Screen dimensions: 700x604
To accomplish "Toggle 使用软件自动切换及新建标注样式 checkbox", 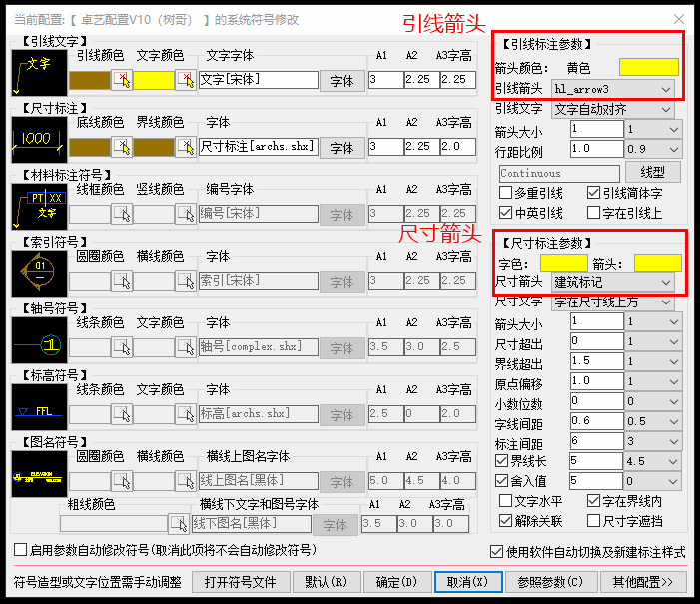I will tap(496, 552).
